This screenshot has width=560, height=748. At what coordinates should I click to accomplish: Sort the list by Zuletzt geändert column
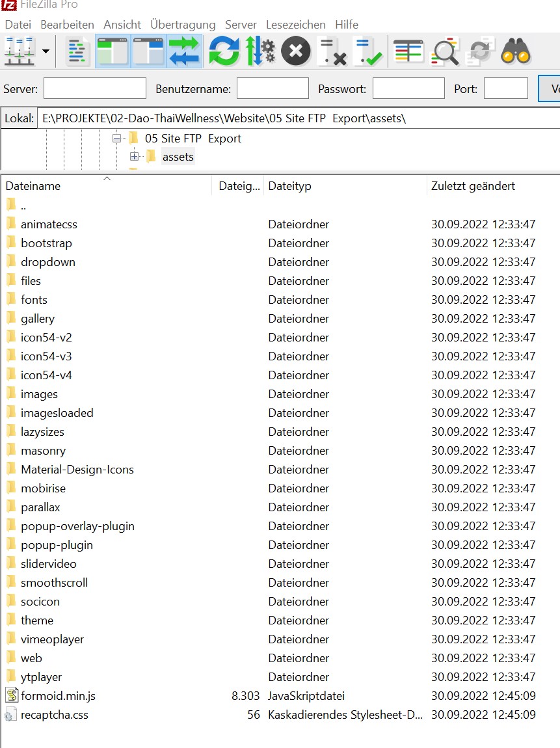click(x=473, y=186)
